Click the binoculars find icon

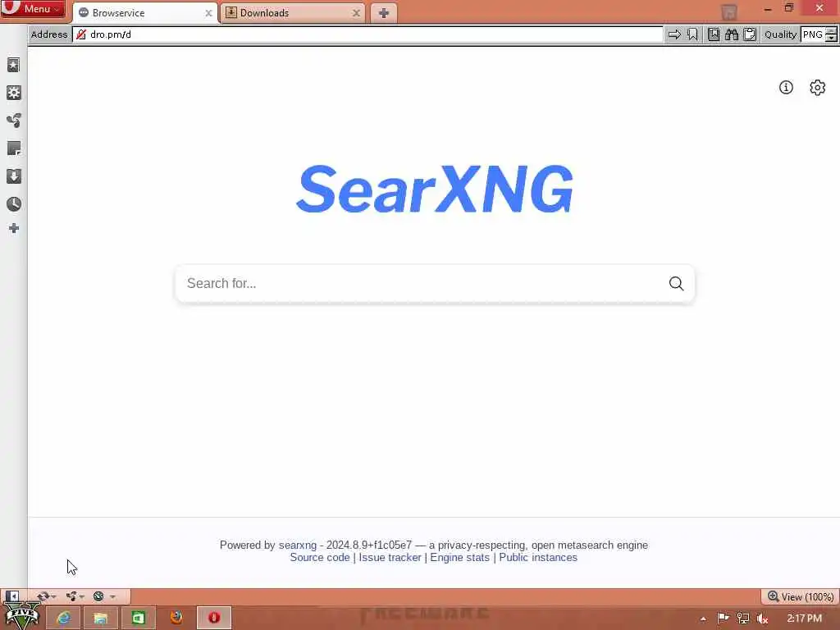coord(732,34)
